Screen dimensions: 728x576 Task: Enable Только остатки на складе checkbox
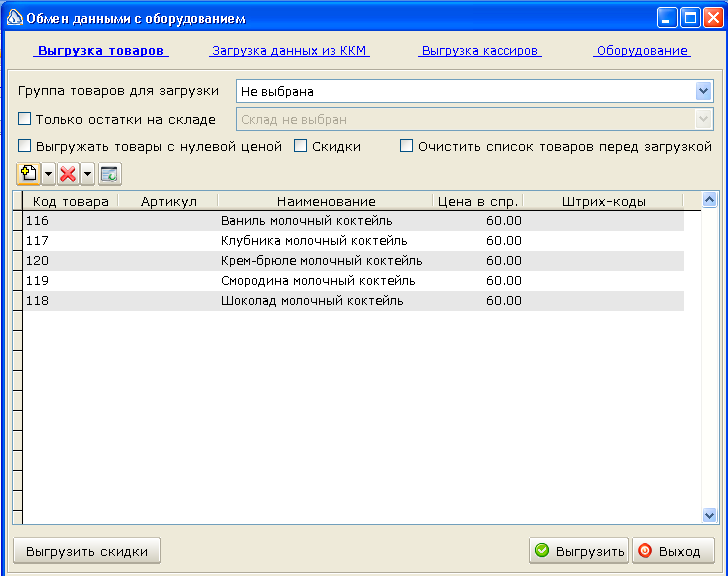(x=25, y=119)
